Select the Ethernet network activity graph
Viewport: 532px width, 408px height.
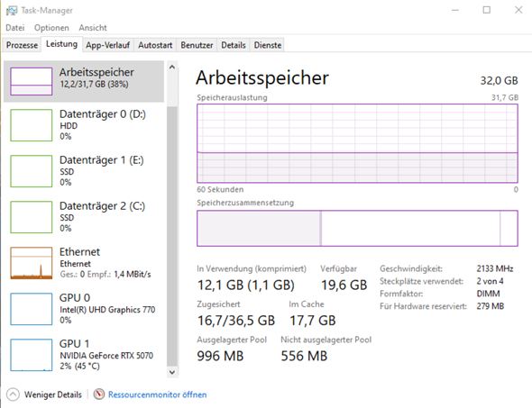click(x=32, y=263)
